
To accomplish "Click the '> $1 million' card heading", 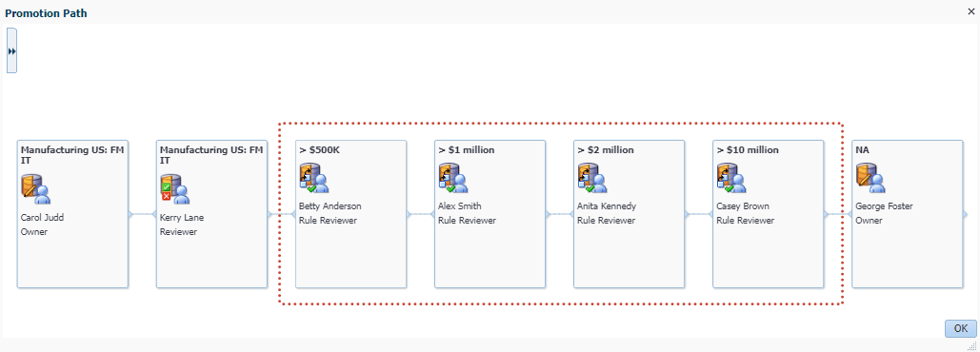I will [x=467, y=149].
